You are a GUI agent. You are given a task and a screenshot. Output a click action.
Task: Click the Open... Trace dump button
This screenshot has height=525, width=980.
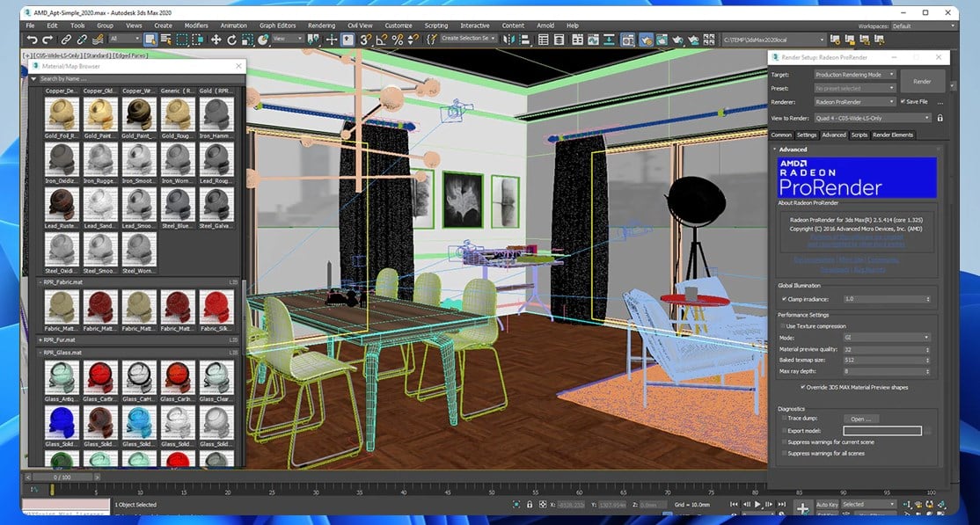click(860, 419)
